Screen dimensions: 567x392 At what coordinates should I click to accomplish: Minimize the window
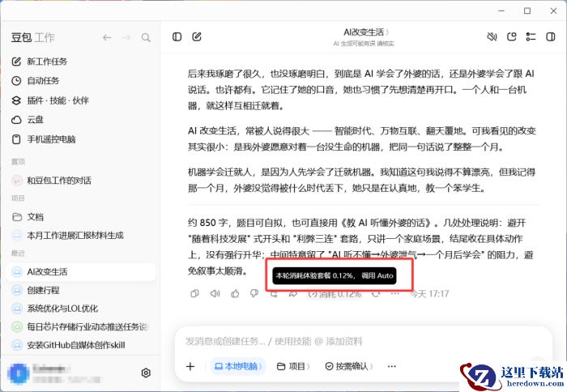(x=501, y=11)
